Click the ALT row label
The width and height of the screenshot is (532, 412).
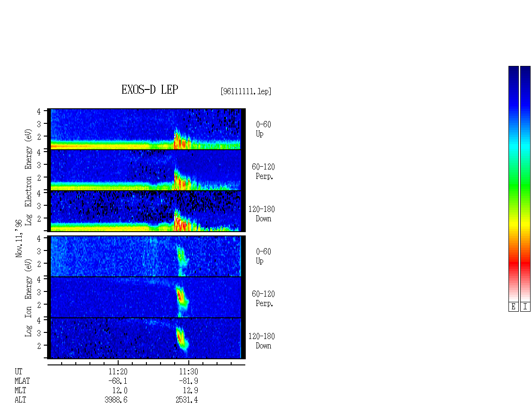coord(20,400)
